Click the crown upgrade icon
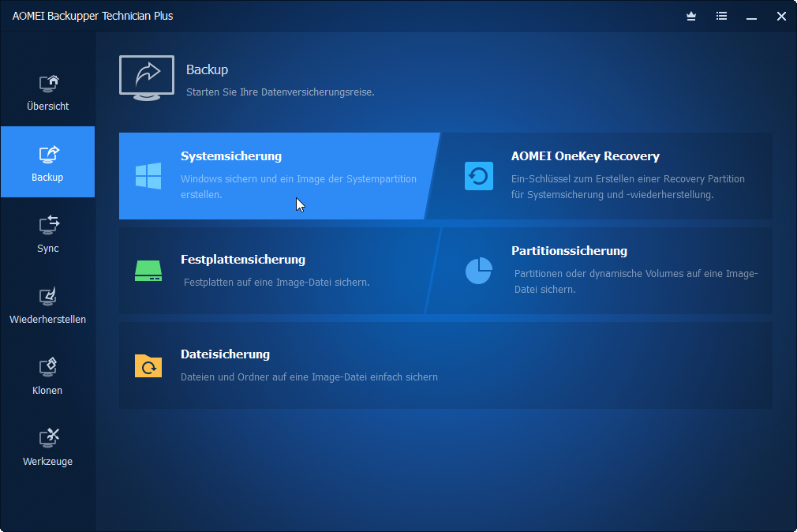Image resolution: width=797 pixels, height=532 pixels. tap(690, 17)
